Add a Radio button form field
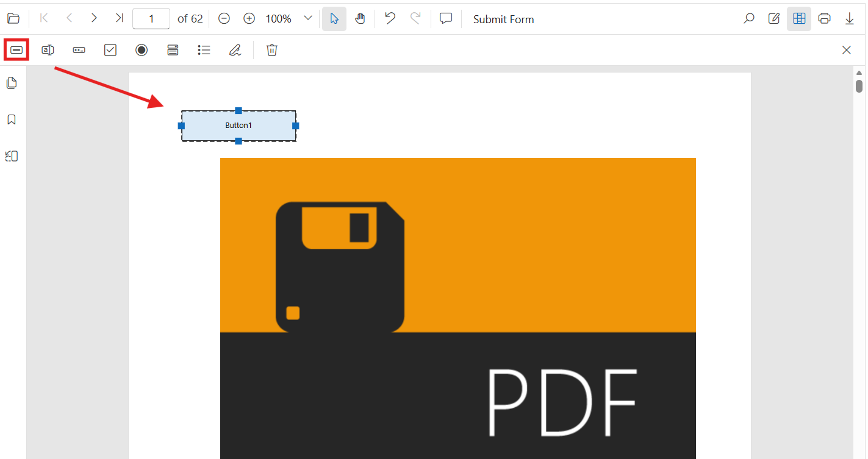 pyautogui.click(x=142, y=50)
